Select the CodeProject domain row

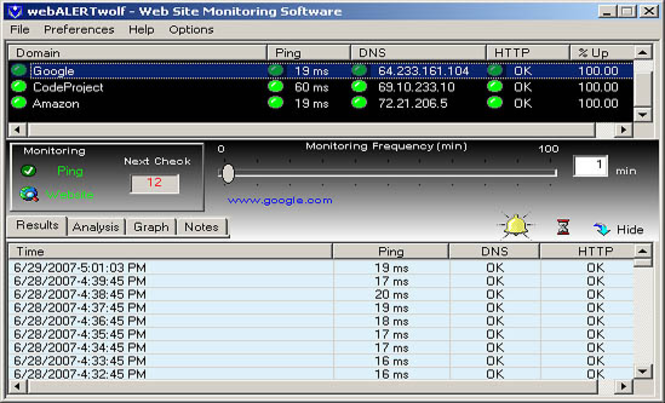321,87
